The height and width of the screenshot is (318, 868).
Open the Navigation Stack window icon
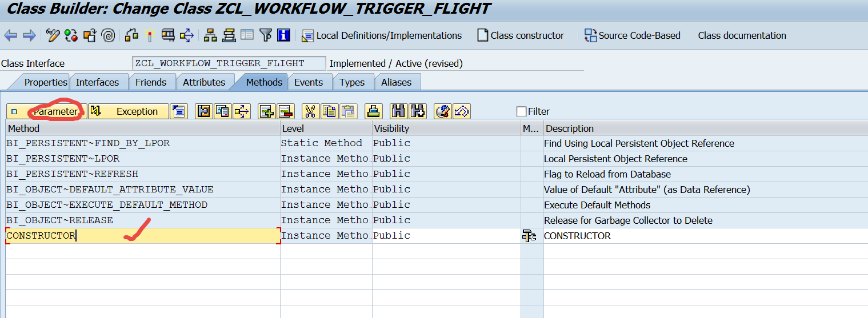point(229,35)
